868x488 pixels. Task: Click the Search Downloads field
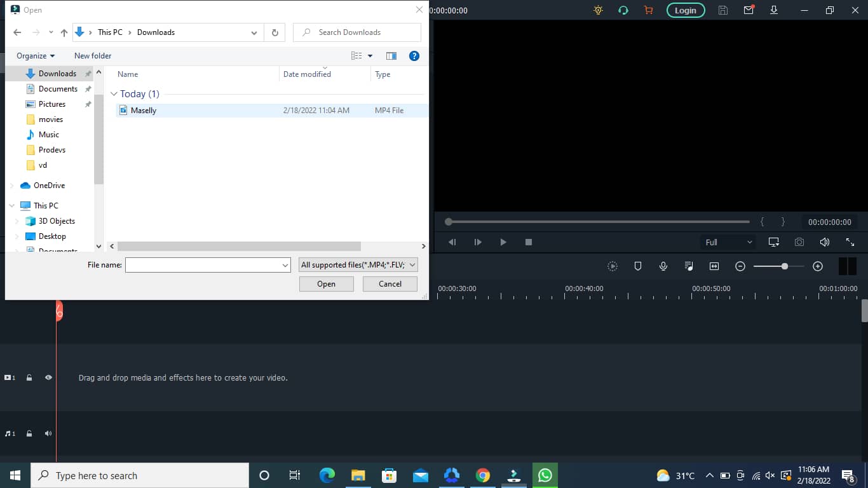point(357,32)
